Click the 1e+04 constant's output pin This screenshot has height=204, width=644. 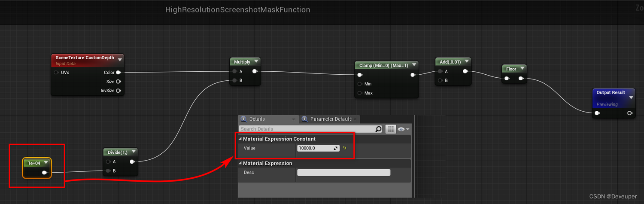(44, 173)
